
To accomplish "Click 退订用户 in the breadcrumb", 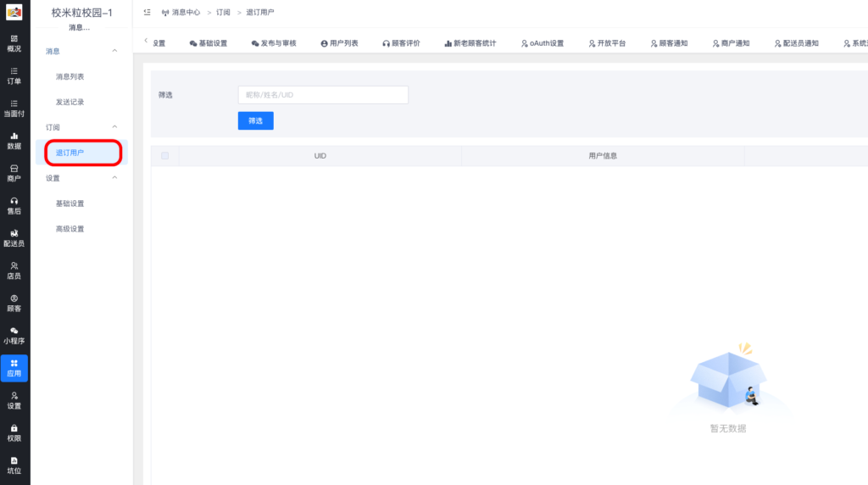I will [x=260, y=12].
